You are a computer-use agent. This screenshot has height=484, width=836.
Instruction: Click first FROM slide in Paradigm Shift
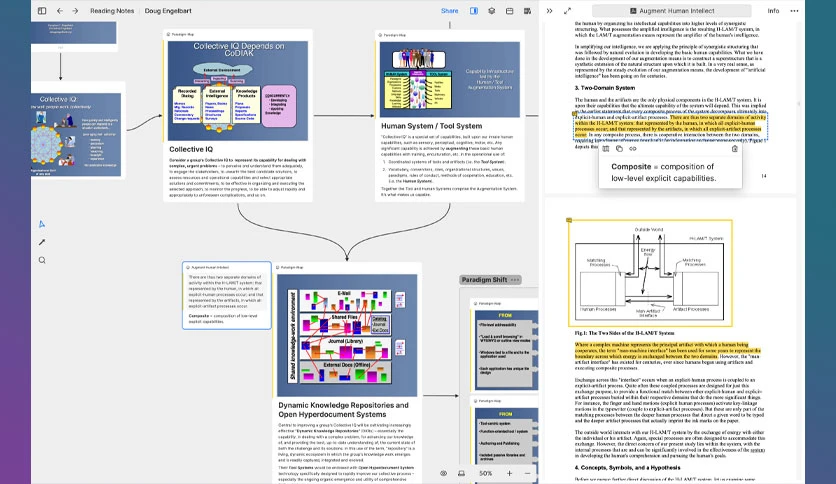coord(507,350)
